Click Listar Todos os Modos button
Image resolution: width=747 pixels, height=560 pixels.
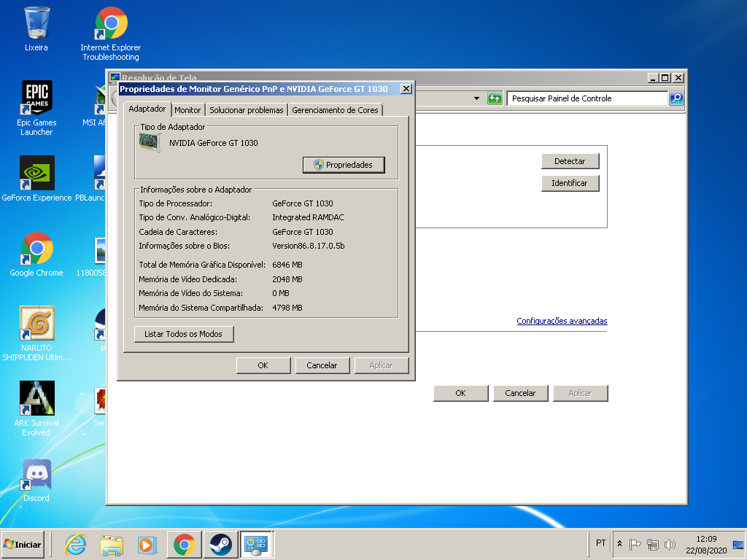click(183, 334)
